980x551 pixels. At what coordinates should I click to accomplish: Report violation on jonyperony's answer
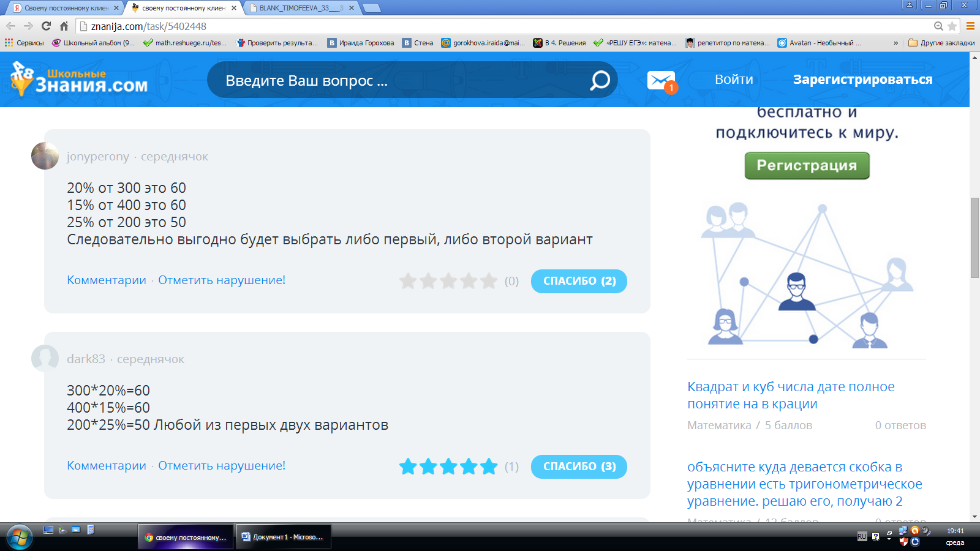[x=222, y=280]
